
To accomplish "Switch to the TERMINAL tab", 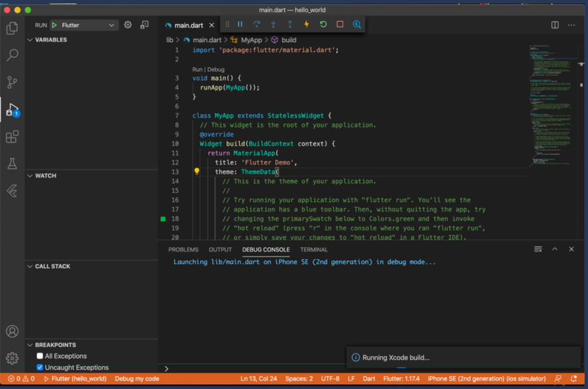I will [x=313, y=249].
